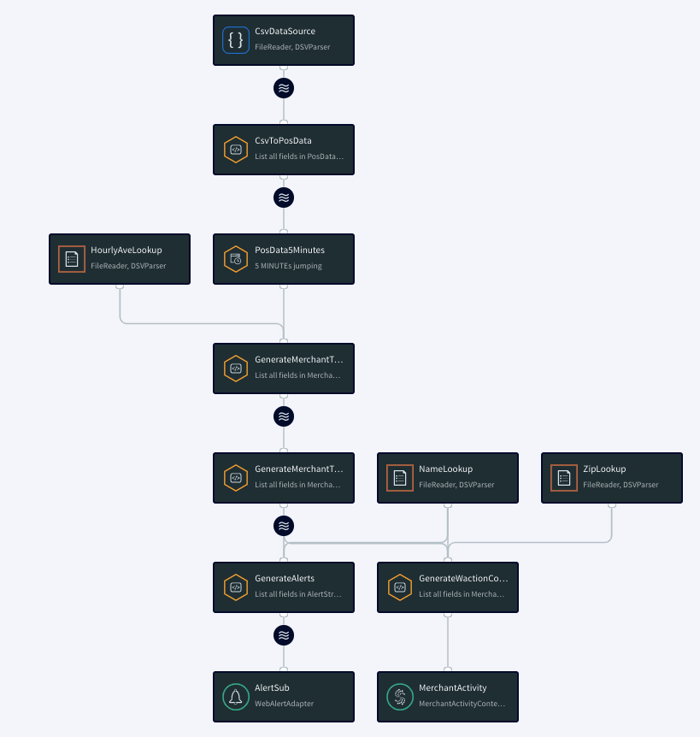Click the MerchantActivity WactionStore swirl icon
Image resolution: width=700 pixels, height=737 pixels.
[x=399, y=696]
